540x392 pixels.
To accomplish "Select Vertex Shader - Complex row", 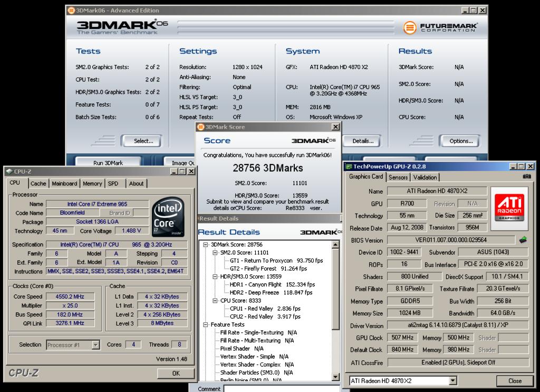I will [x=257, y=365].
